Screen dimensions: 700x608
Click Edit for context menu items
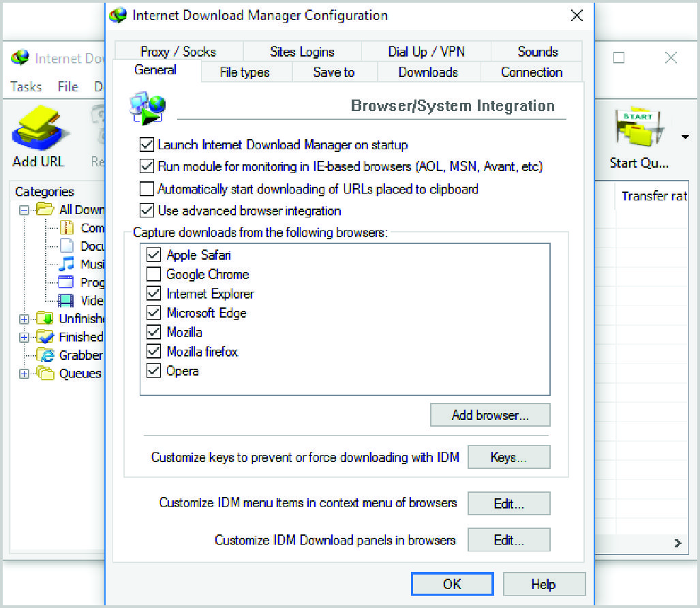[509, 504]
